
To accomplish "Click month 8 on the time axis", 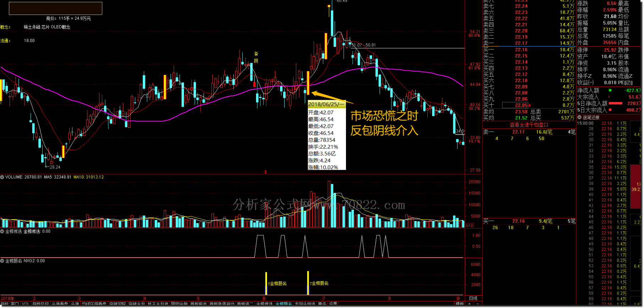I will click(x=390, y=298).
